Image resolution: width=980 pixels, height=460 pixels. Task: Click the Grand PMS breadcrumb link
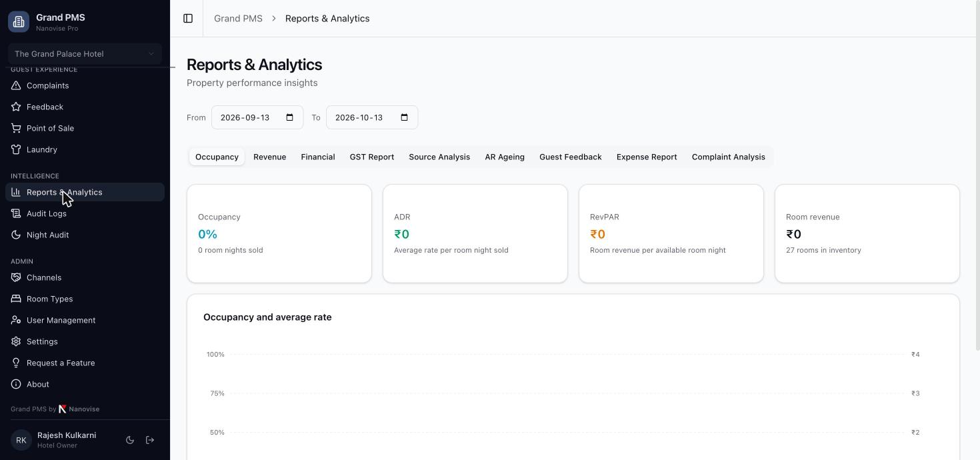click(x=238, y=19)
